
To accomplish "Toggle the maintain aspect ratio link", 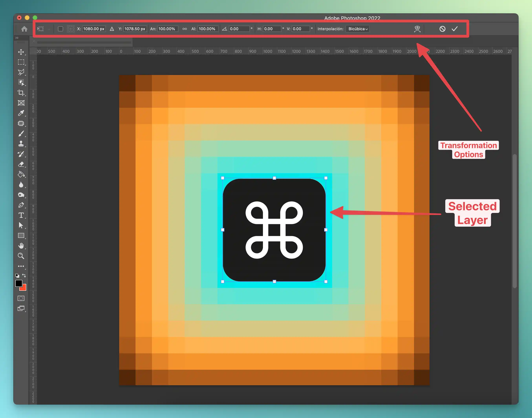I will click(185, 29).
